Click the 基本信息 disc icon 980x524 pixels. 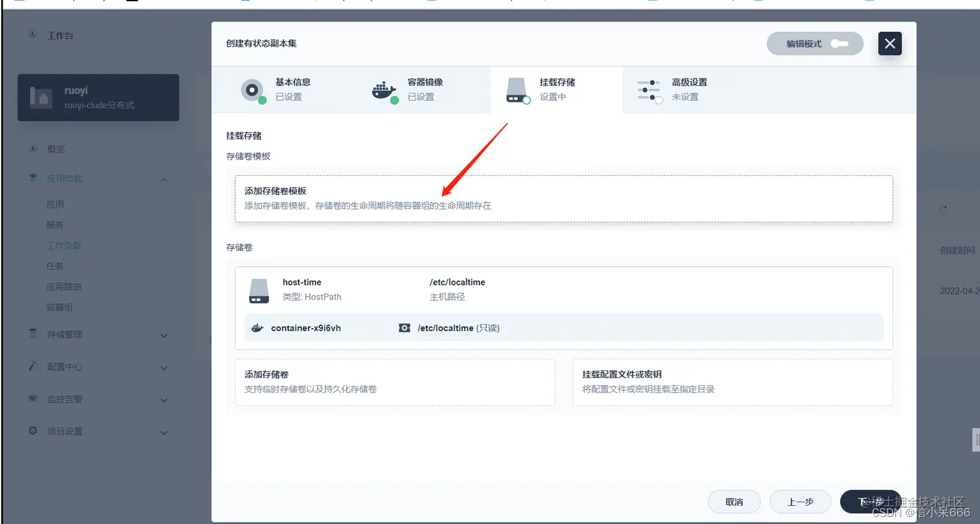click(x=252, y=89)
